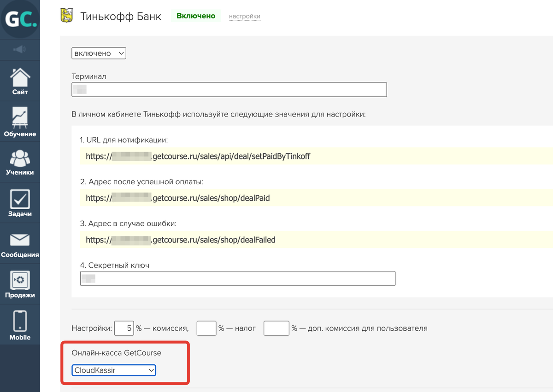Click the megaphone notifications icon
This screenshot has height=392, width=553.
20,49
